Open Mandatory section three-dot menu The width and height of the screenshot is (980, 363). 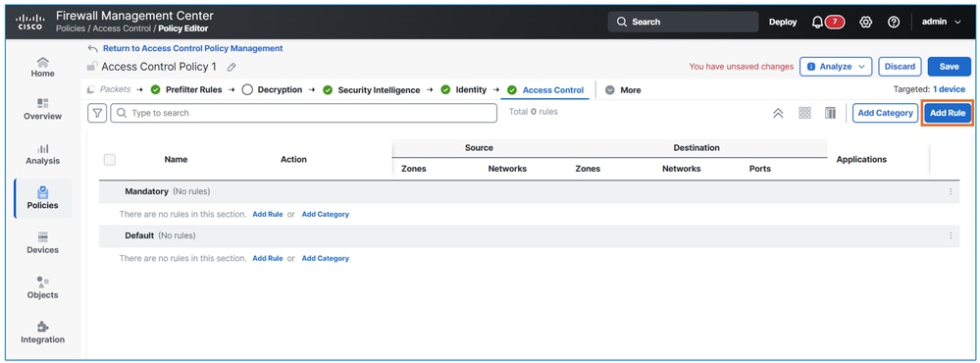[951, 192]
